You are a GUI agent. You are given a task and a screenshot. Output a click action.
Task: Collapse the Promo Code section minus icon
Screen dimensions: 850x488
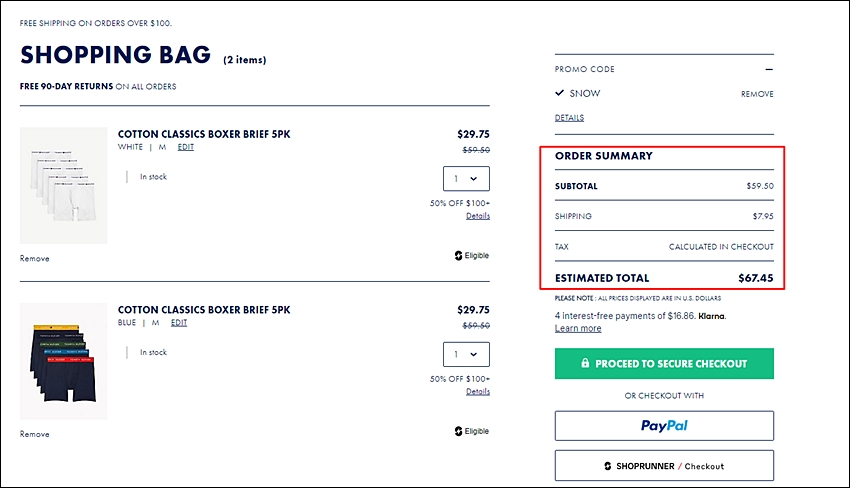tap(769, 69)
